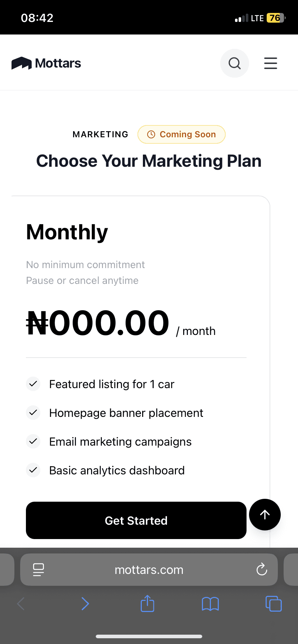The height and width of the screenshot is (644, 298).
Task: Open Safari bookmarks
Action: pyautogui.click(x=211, y=604)
